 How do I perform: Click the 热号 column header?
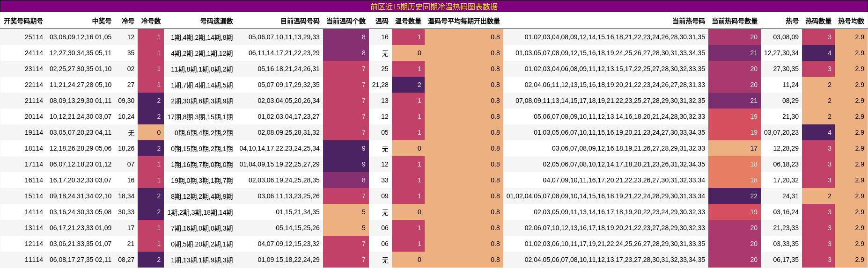pos(792,21)
